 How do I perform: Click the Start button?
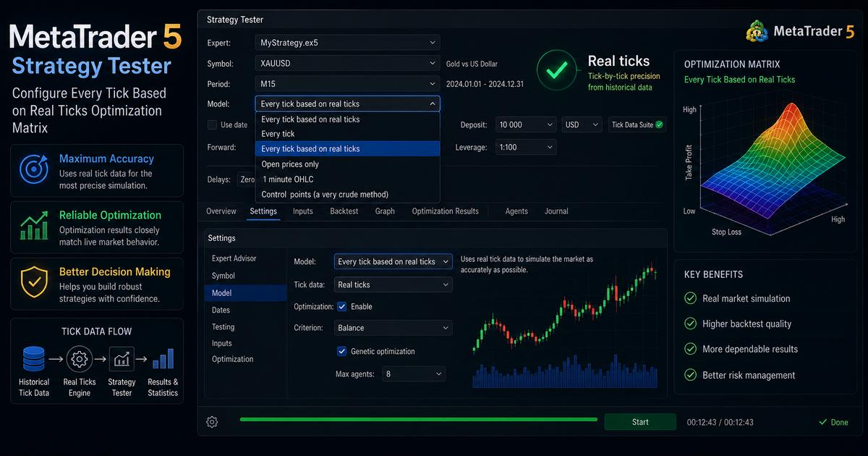640,422
